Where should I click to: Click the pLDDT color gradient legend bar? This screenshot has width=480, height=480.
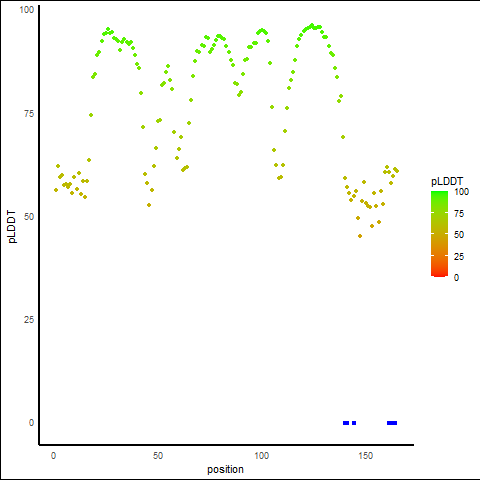coord(439,234)
